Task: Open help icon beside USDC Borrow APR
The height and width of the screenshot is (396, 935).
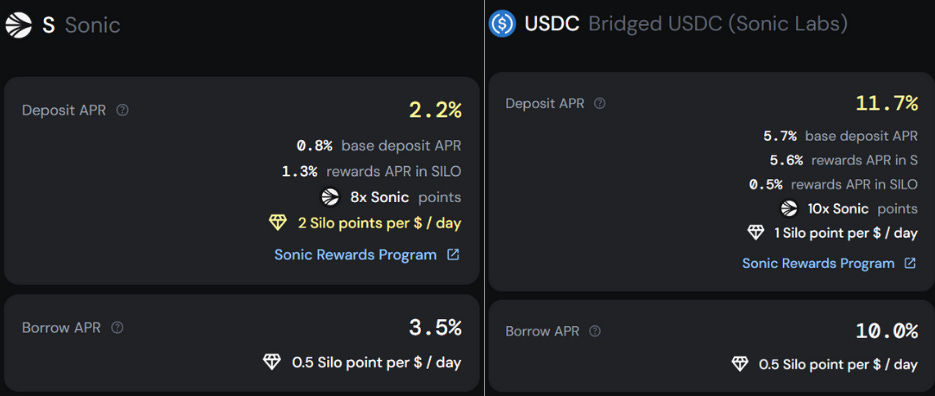Action: pyautogui.click(x=595, y=331)
